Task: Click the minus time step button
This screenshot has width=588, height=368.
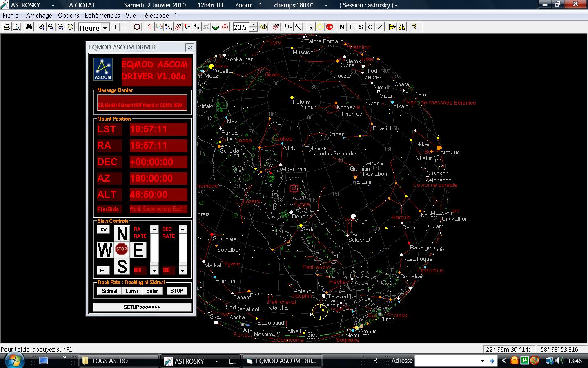Action: click(125, 27)
